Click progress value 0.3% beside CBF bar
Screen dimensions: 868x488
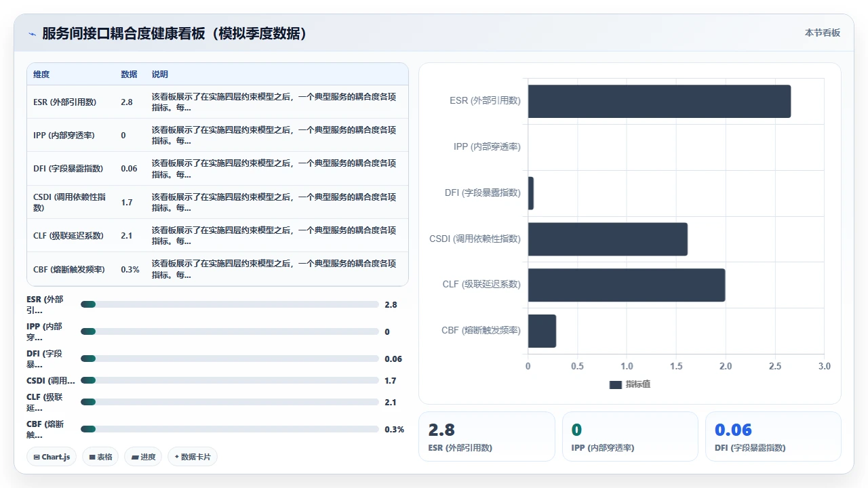(x=394, y=430)
